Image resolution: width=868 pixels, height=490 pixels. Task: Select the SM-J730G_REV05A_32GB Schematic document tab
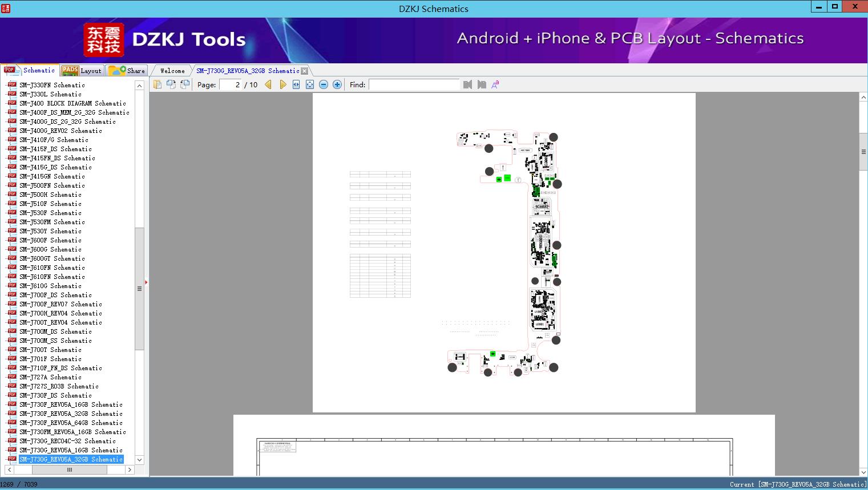point(248,71)
